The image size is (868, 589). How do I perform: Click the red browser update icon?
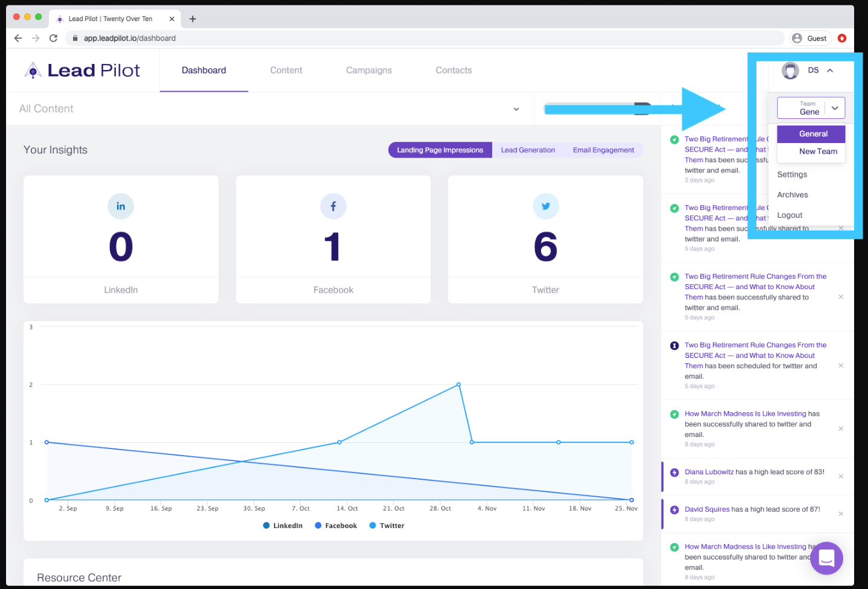pos(842,38)
